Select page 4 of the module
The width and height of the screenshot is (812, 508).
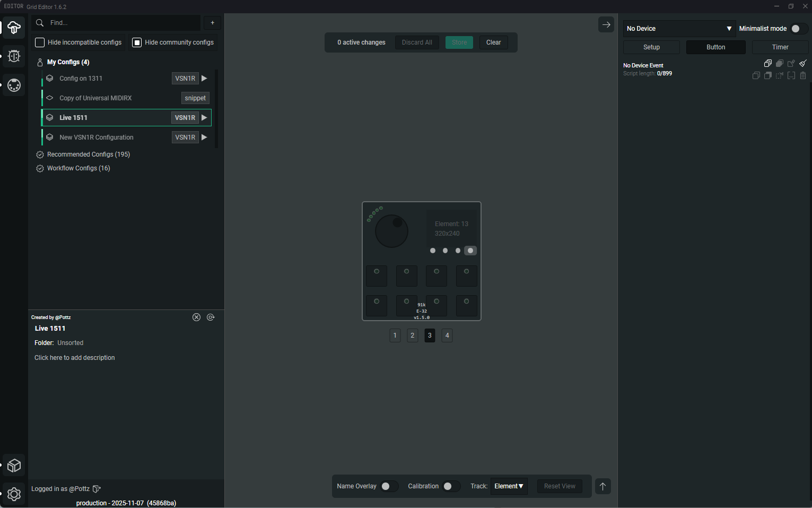click(447, 335)
